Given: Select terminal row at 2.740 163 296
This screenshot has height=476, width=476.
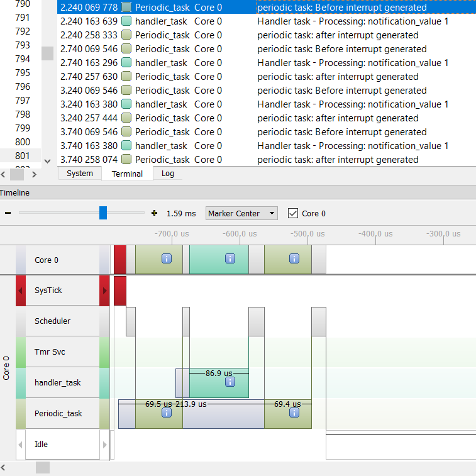Looking at the screenshot, I should pos(267,63).
